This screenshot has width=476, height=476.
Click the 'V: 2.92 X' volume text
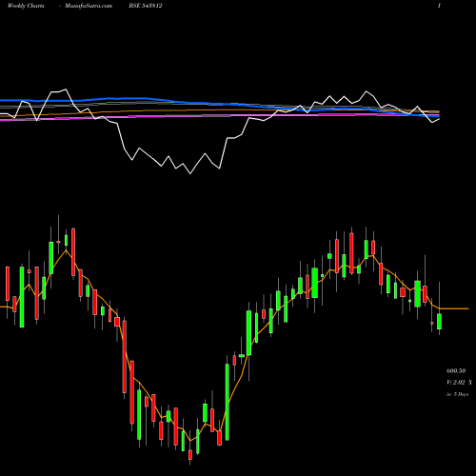click(x=459, y=383)
